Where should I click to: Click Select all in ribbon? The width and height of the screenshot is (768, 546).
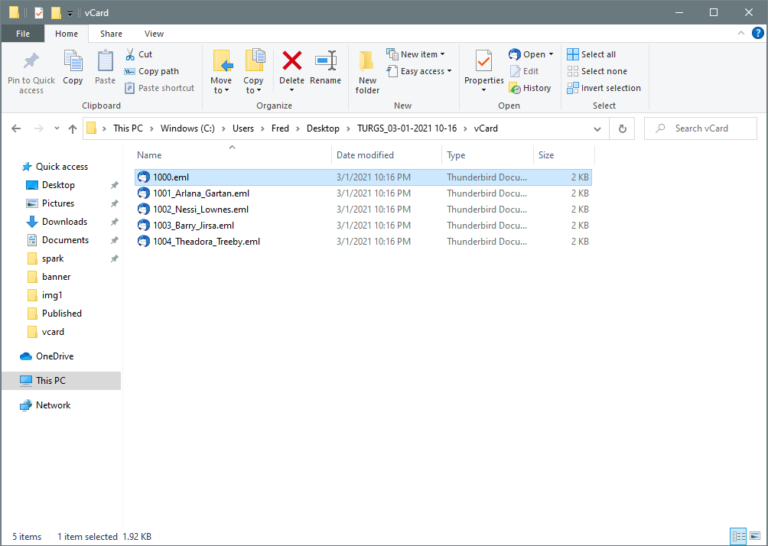[x=591, y=55]
